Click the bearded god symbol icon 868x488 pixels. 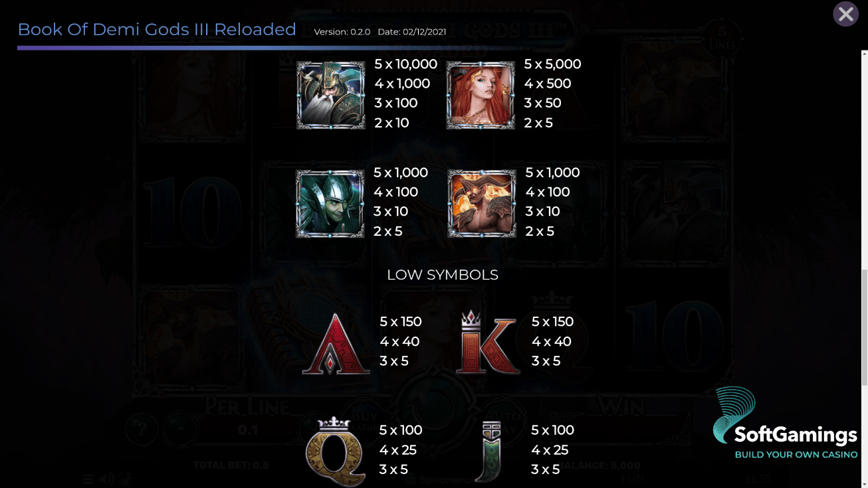(330, 95)
